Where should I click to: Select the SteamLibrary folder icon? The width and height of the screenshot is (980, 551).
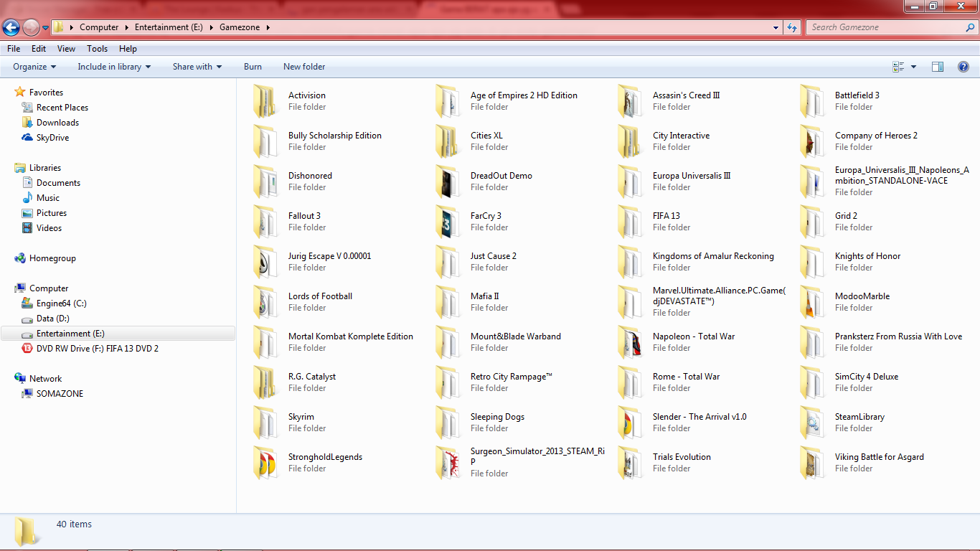(x=812, y=422)
